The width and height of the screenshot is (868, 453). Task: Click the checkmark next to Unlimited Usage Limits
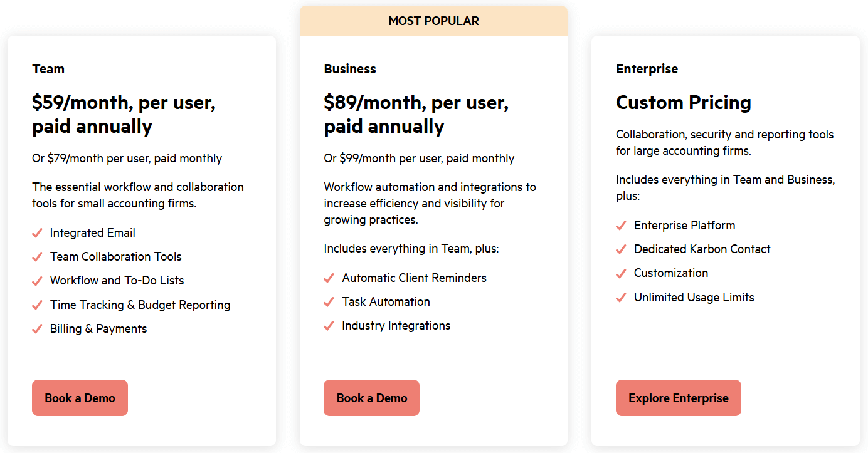point(621,298)
